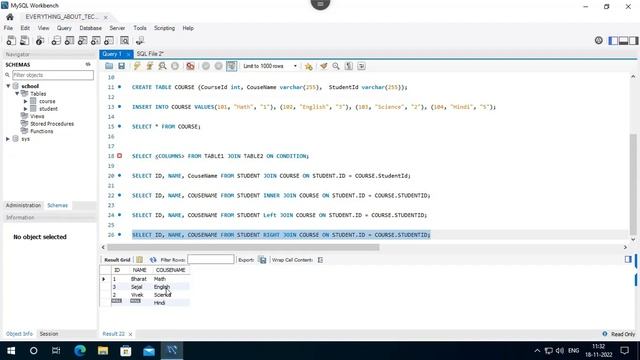640x360 pixels.
Task: Open the home screen icon
Action: [x=10, y=17]
